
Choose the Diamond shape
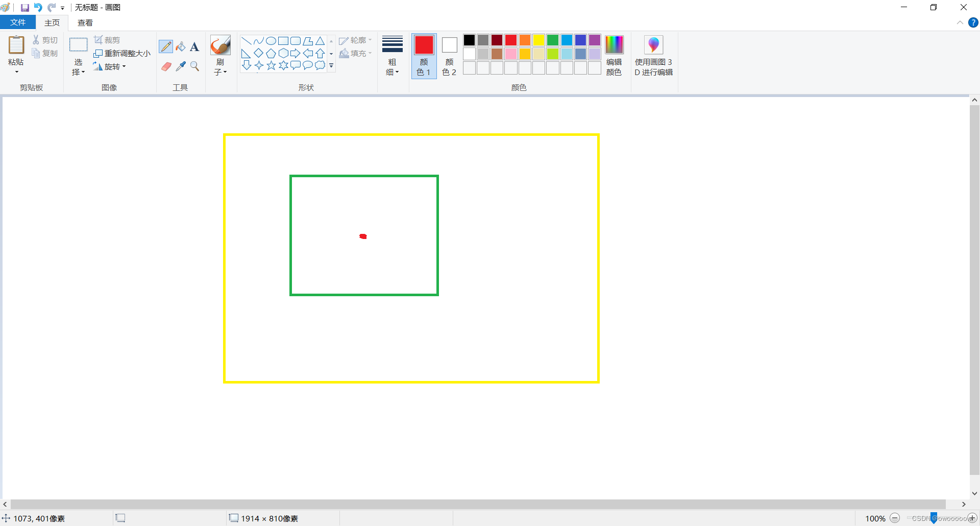[x=259, y=53]
